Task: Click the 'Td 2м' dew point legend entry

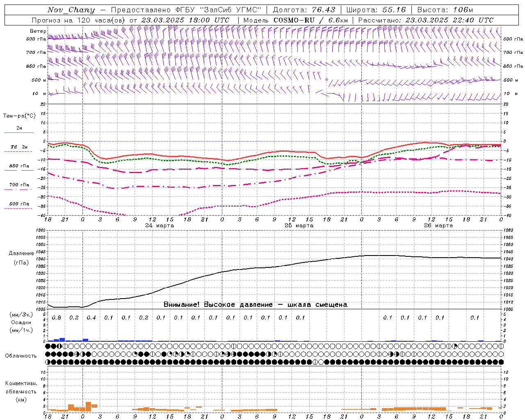Action: point(19,147)
